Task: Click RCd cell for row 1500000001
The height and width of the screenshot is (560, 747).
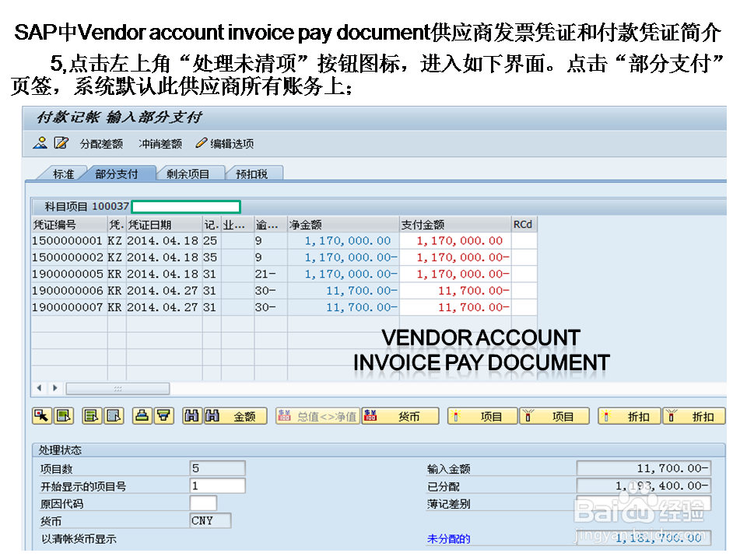Action: pyautogui.click(x=524, y=240)
